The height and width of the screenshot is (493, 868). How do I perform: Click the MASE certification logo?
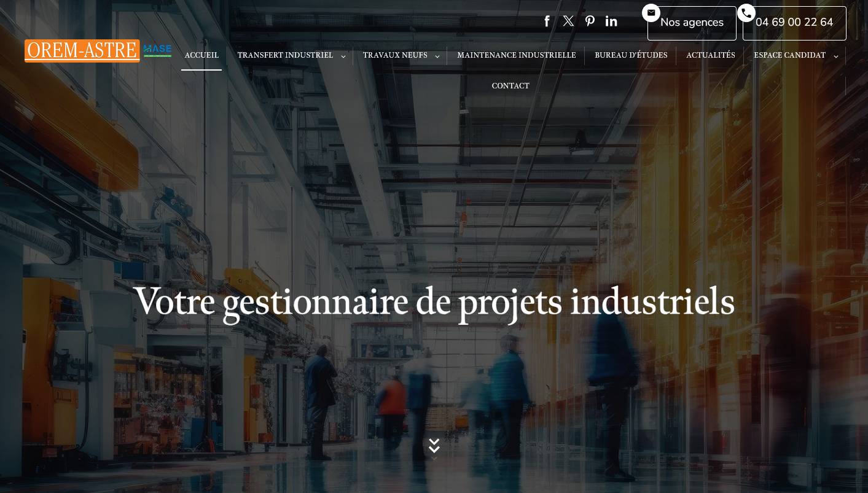[157, 51]
